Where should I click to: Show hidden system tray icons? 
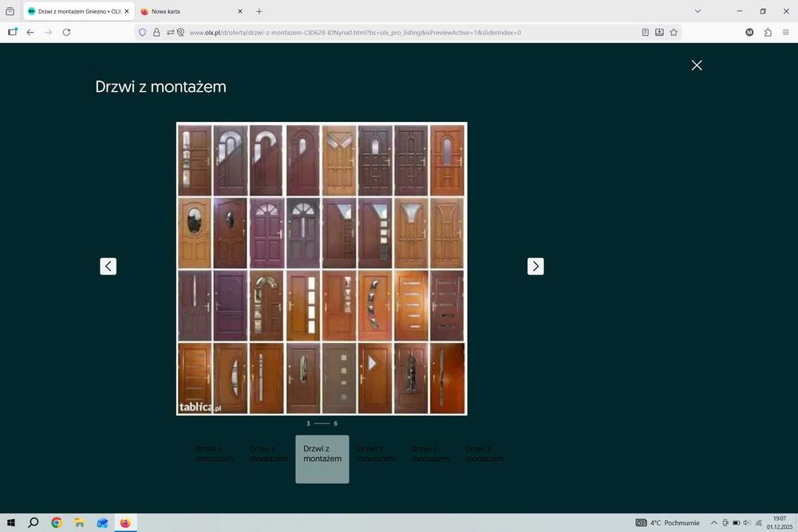point(713,523)
